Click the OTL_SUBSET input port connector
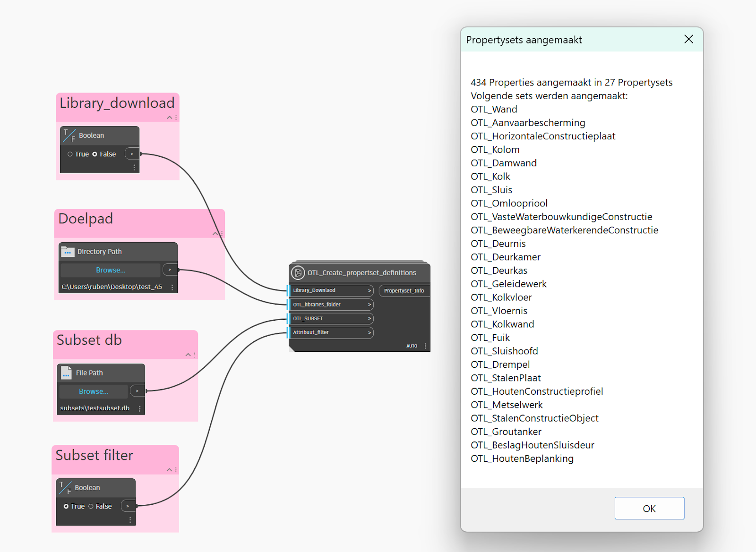Viewport: 756px width, 552px height. pos(289,318)
